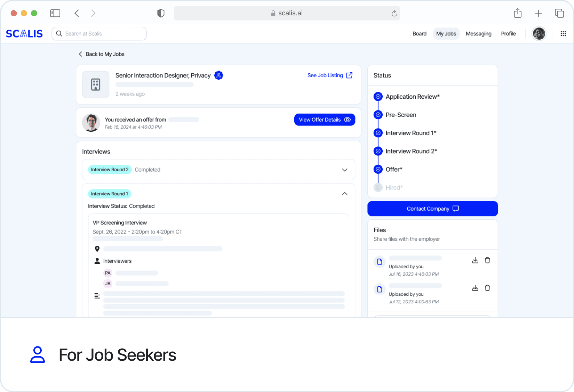Toggle the privacy shield in the address bar
Image resolution: width=574 pixels, height=392 pixels.
coord(160,13)
